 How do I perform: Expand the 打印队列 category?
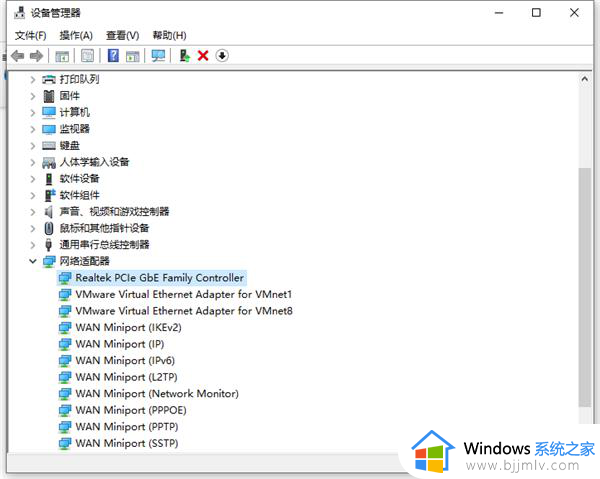[x=33, y=79]
